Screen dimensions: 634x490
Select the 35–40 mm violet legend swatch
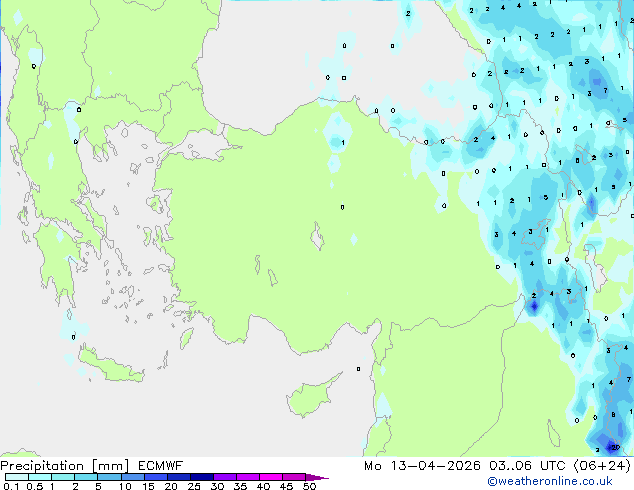click(247, 477)
